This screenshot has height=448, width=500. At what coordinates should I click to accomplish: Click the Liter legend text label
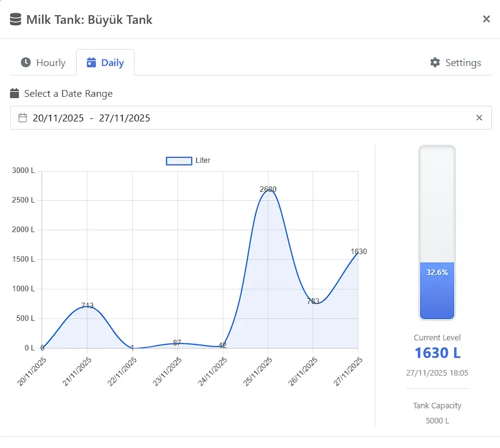[203, 160]
